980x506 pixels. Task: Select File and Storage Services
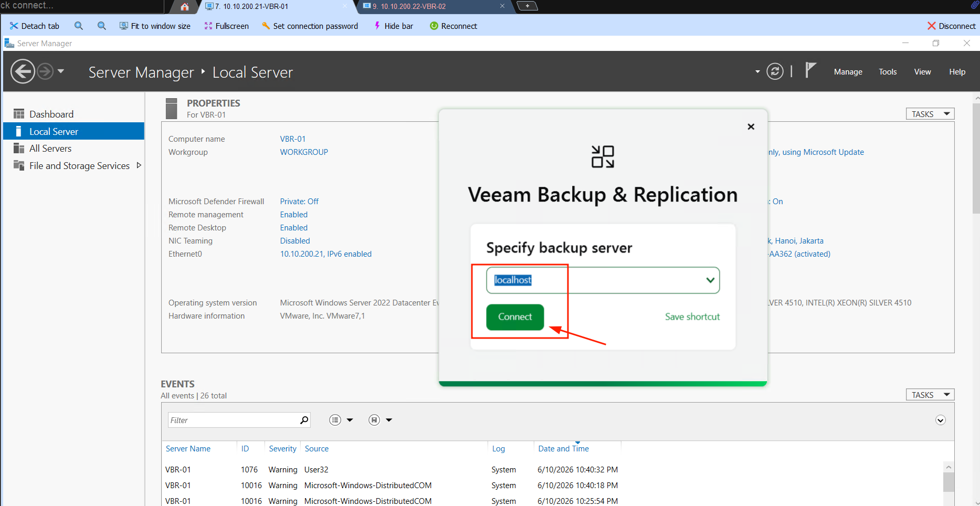pos(79,166)
